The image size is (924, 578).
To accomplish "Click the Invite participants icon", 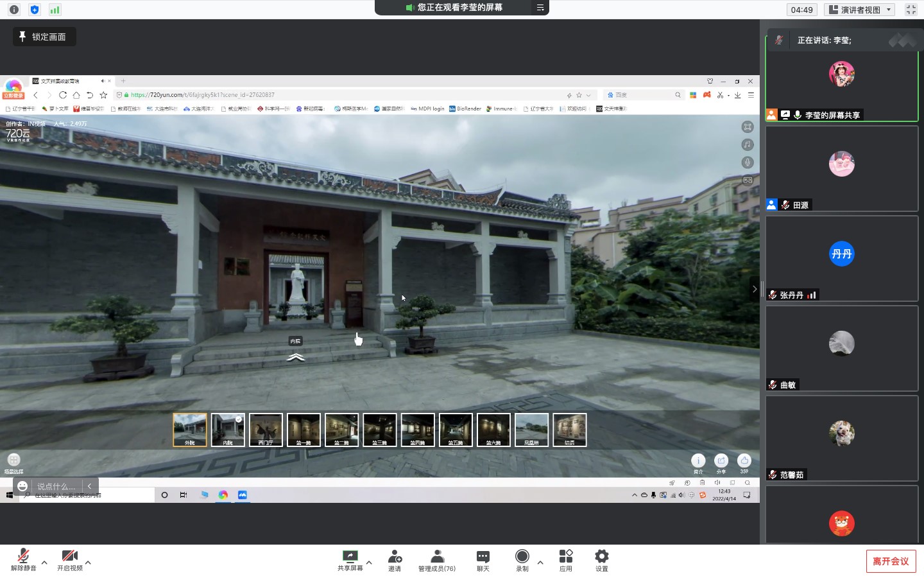I will tap(395, 559).
